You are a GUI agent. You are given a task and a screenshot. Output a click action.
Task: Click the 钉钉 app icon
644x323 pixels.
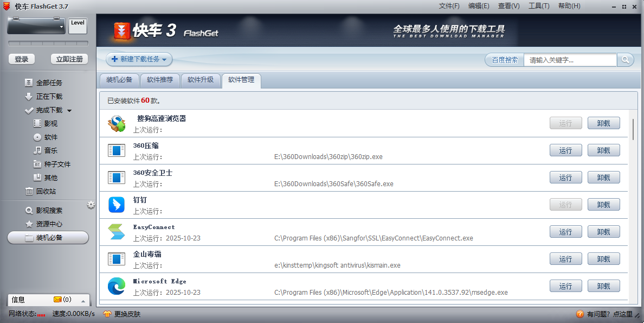pyautogui.click(x=116, y=205)
